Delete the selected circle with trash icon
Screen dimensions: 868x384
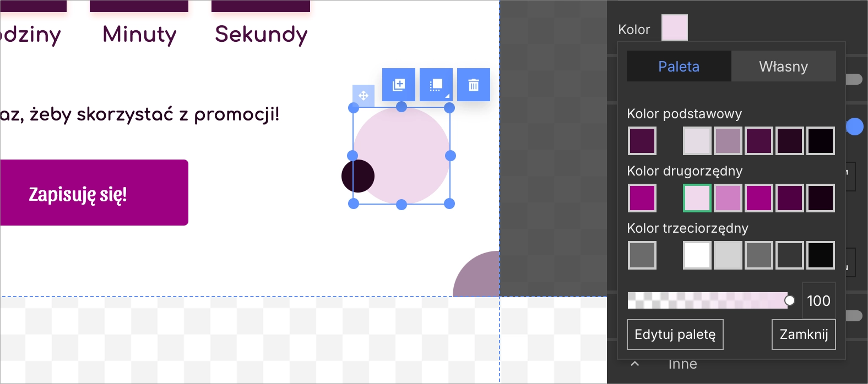(x=474, y=85)
